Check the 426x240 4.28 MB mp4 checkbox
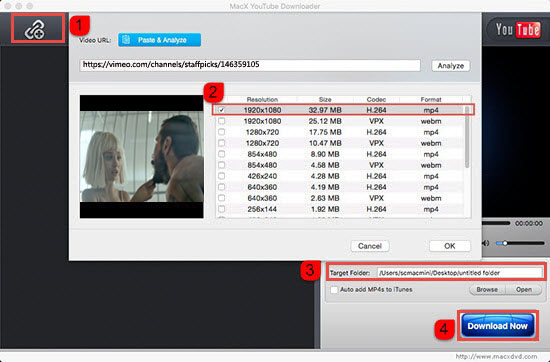550x362 pixels. click(221, 176)
